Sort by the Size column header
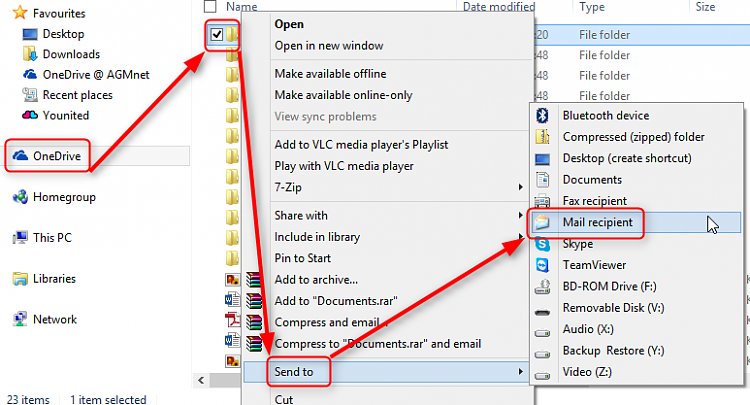This screenshot has width=750, height=405. click(x=705, y=7)
